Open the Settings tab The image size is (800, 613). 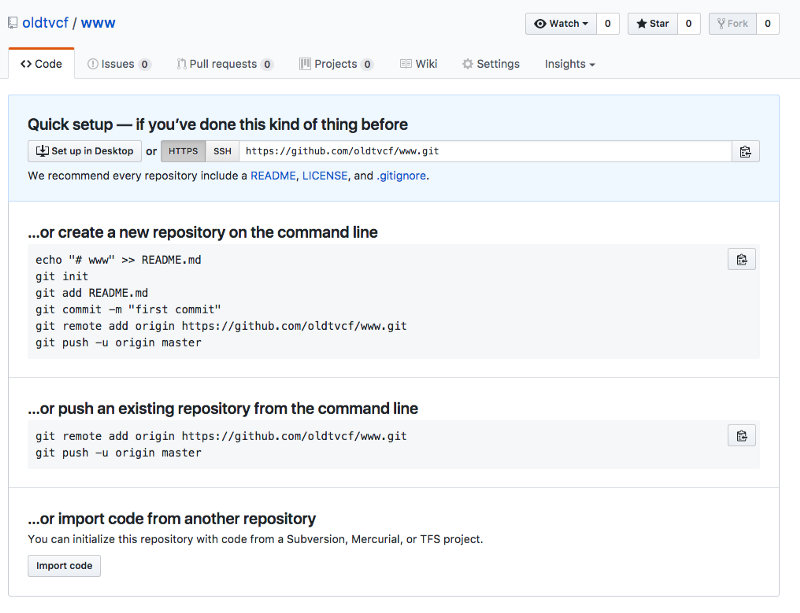490,64
